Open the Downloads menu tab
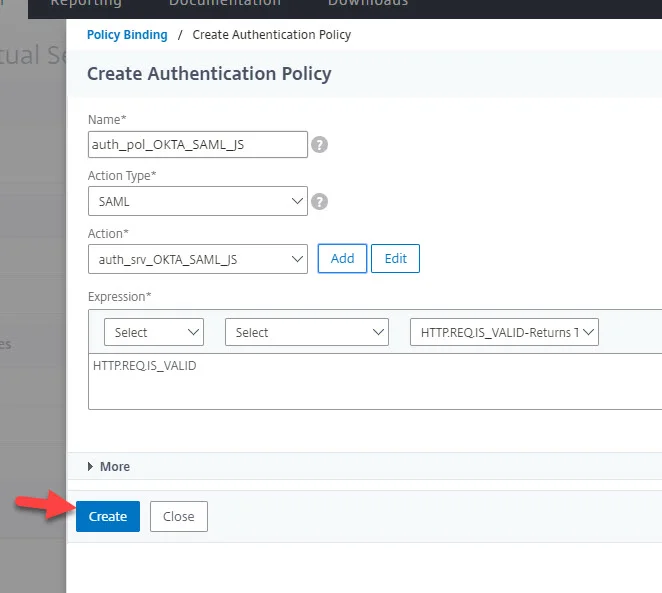 368,3
